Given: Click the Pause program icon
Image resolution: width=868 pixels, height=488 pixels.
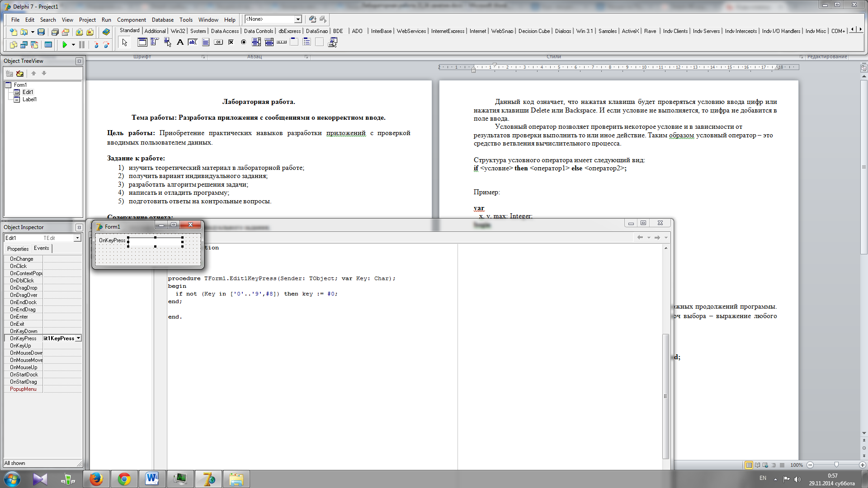Looking at the screenshot, I should [x=82, y=45].
